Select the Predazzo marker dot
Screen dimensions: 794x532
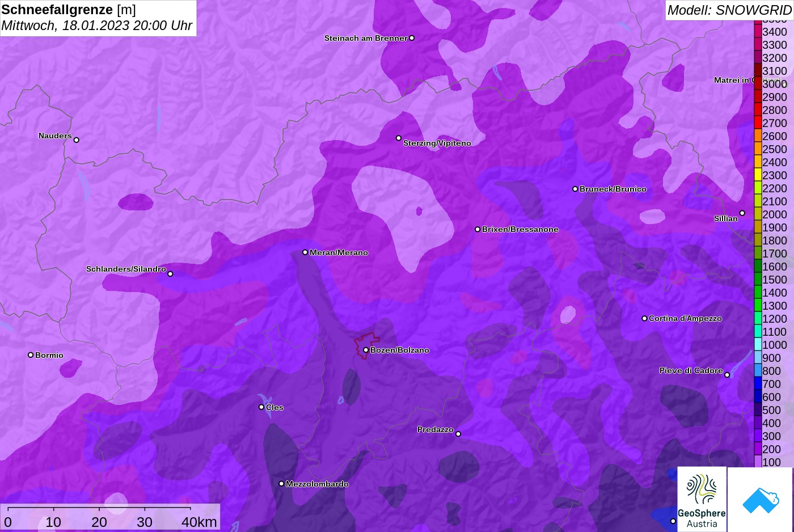pos(458,434)
